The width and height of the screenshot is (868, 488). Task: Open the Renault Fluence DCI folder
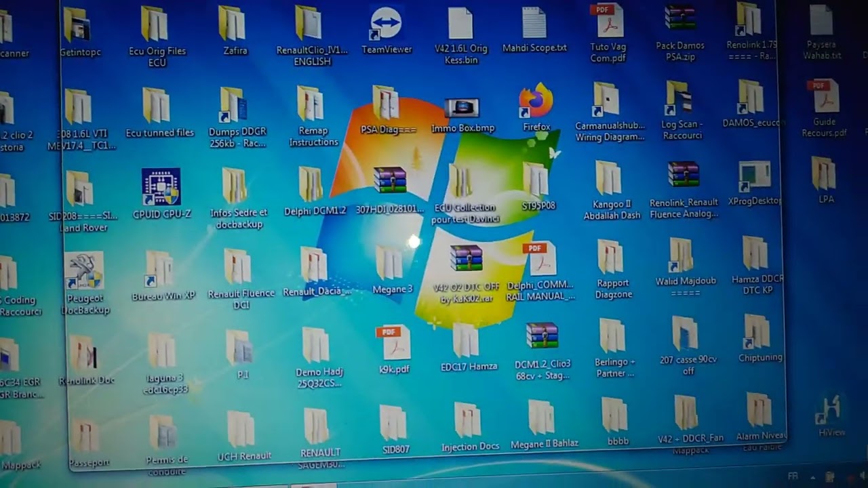tap(238, 266)
